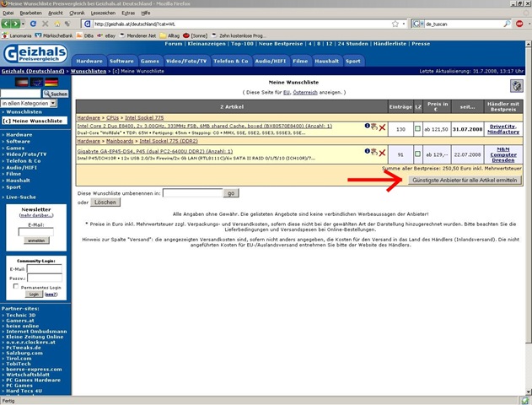The width and height of the screenshot is (532, 405).
Task: Open the MärkischeBank bookmark
Action: point(54,35)
